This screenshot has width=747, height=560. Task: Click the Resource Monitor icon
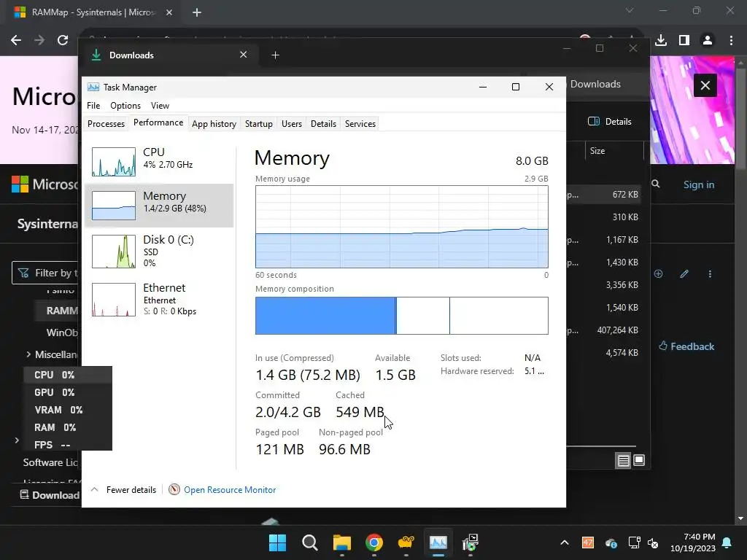pos(174,489)
